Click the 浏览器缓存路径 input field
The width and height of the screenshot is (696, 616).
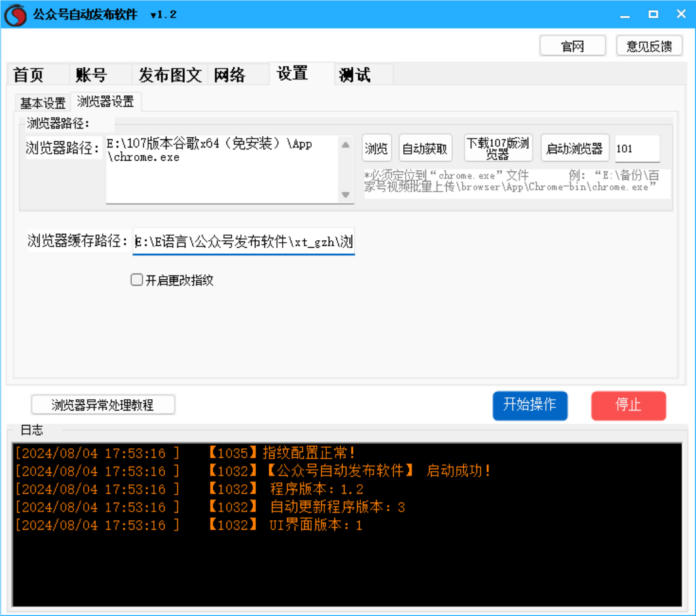point(244,241)
